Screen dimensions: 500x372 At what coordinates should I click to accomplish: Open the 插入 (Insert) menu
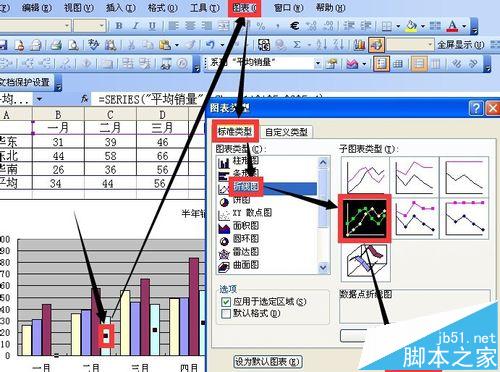click(x=121, y=8)
